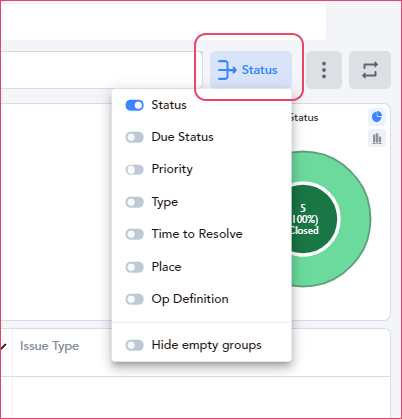Click the dark green Closed donut center
Screen dimensions: 402x419
(x=313, y=219)
